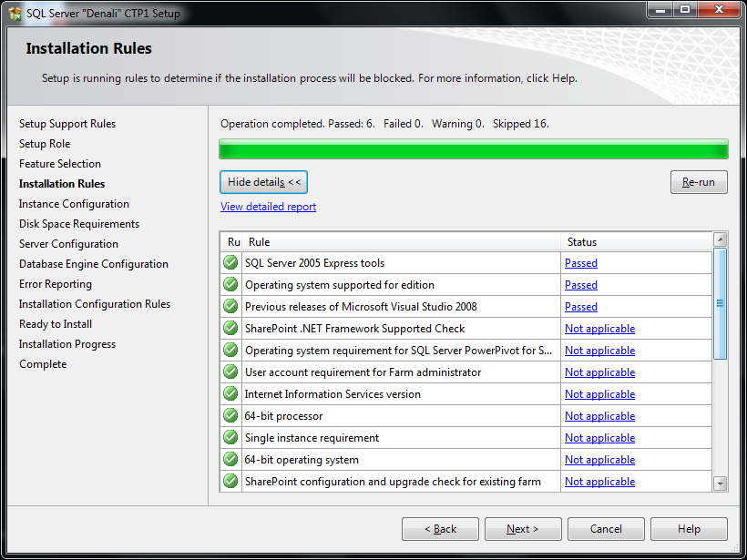Screen dimensions: 747x560
Task: Go to the next step with Next
Action: click(x=523, y=529)
